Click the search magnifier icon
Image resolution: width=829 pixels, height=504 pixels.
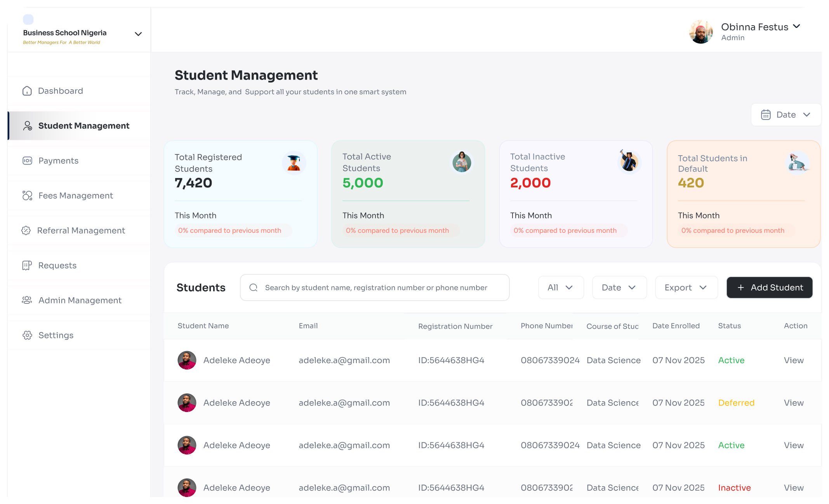[x=254, y=288]
